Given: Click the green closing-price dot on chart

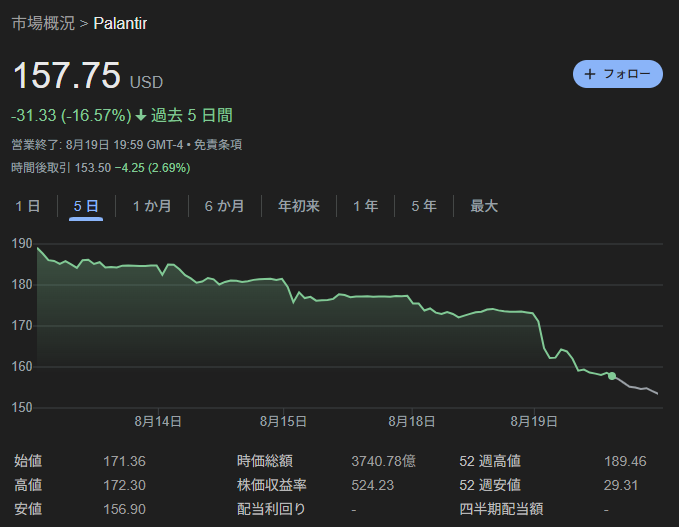Looking at the screenshot, I should 612,376.
